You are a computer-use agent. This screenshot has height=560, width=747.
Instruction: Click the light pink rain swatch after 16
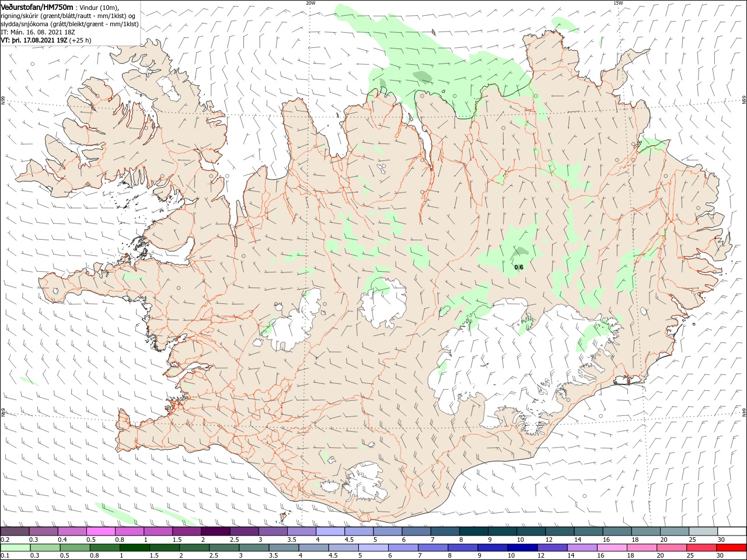tap(612, 548)
